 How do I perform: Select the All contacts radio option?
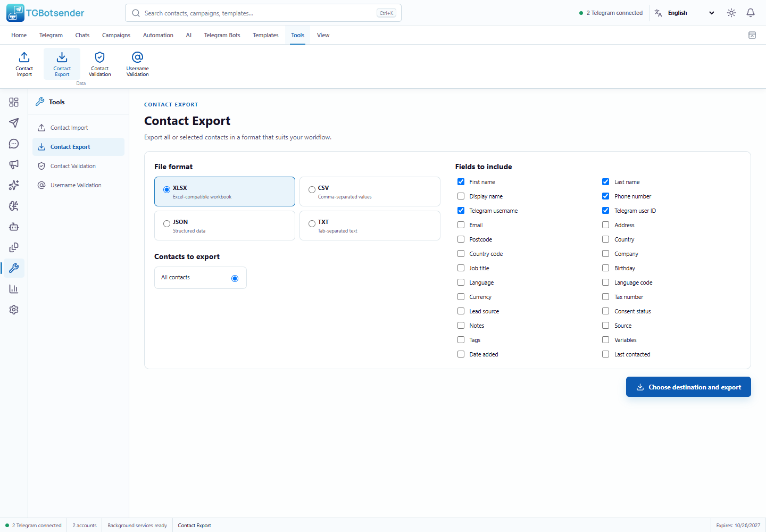[235, 278]
